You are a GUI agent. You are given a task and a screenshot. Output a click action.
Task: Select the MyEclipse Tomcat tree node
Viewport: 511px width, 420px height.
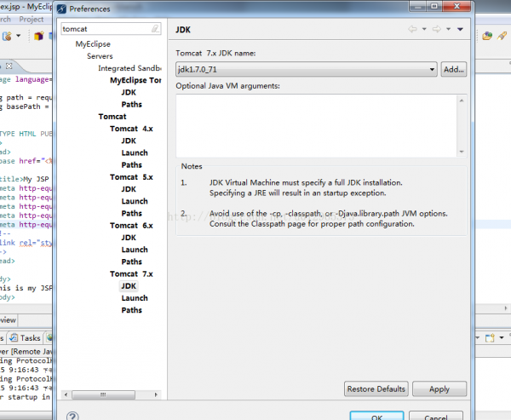[x=135, y=80]
